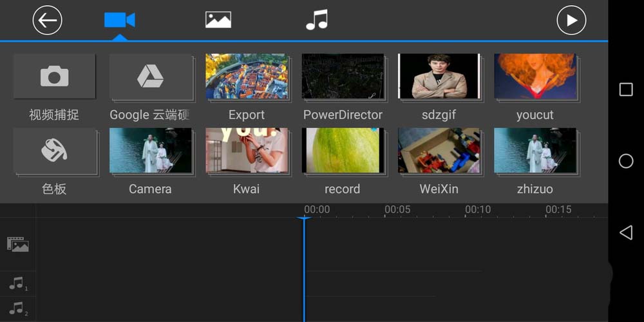Open the youcut folder
The image size is (644, 322).
[535, 77]
